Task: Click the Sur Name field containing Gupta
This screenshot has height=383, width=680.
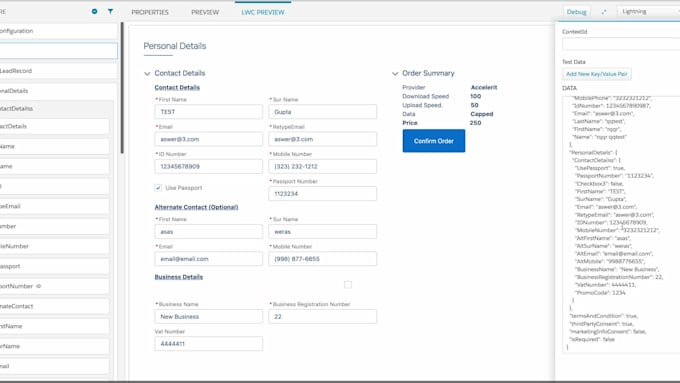Action: click(322, 112)
